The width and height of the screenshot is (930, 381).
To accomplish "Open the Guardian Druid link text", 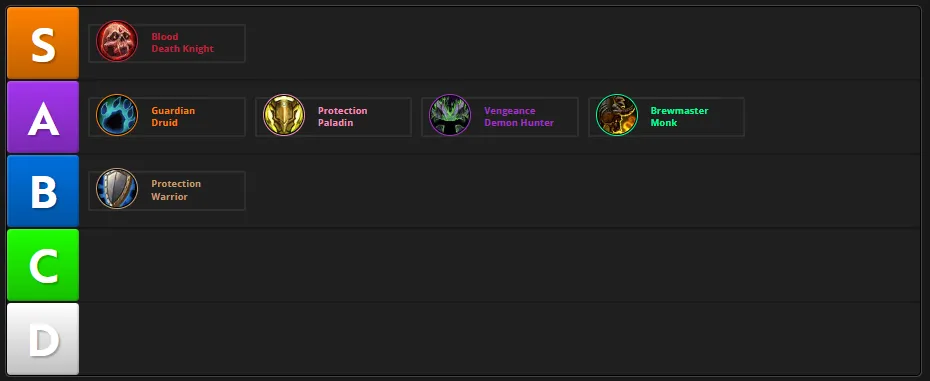I will [x=173, y=117].
